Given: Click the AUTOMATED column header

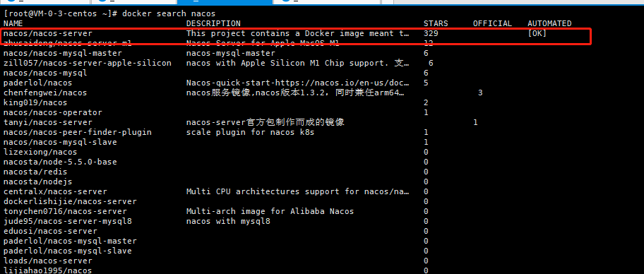Looking at the screenshot, I should click(x=549, y=23).
